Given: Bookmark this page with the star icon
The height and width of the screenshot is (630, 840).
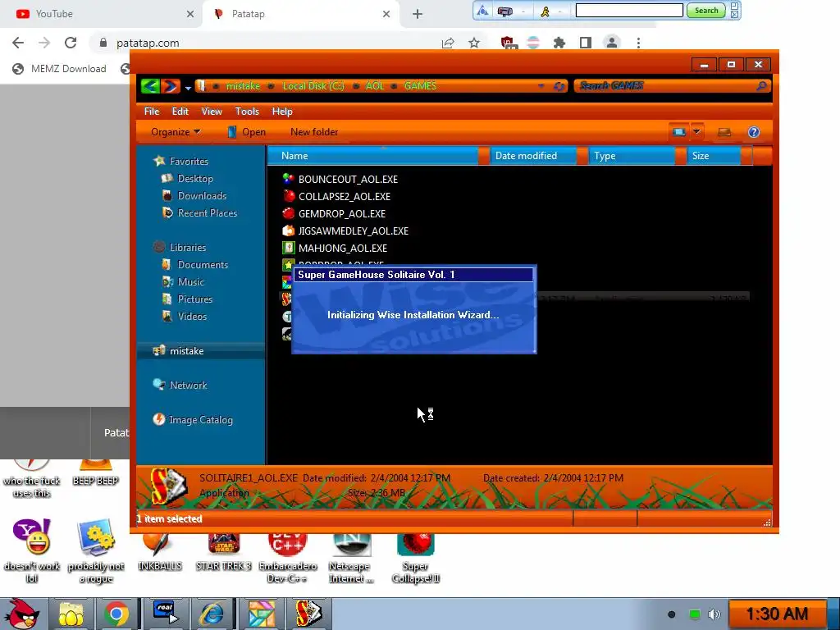Looking at the screenshot, I should point(473,43).
